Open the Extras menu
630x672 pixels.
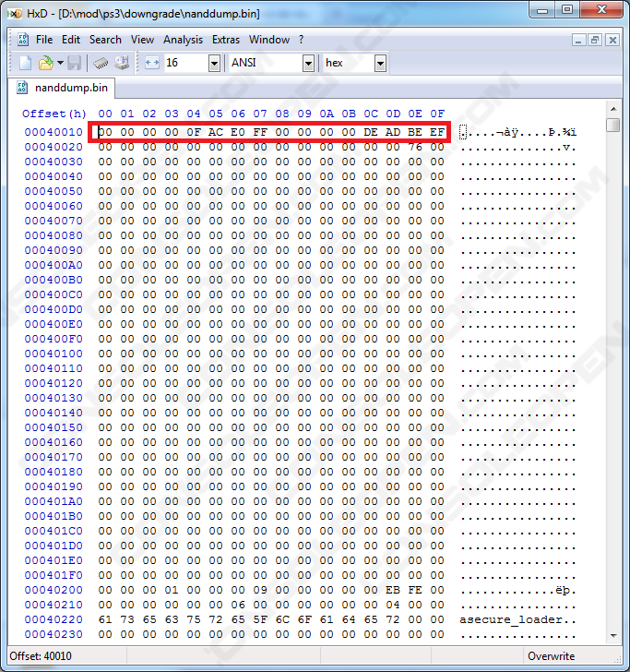[x=226, y=40]
